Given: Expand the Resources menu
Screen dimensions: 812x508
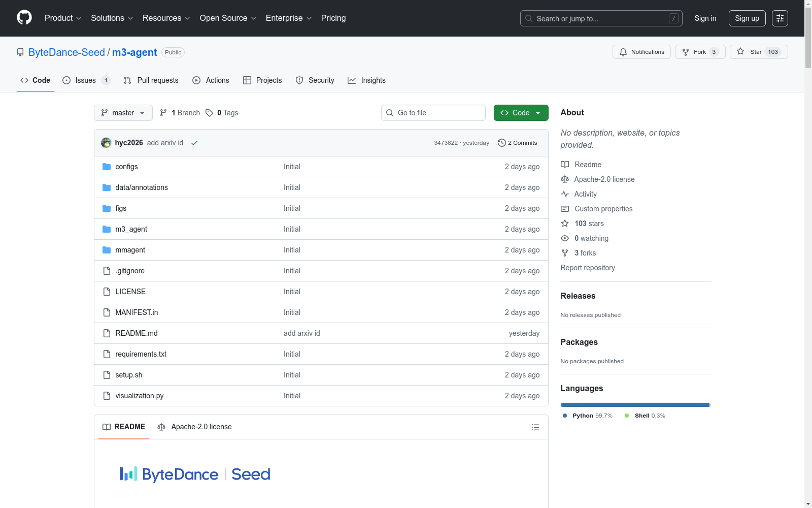Looking at the screenshot, I should pyautogui.click(x=166, y=18).
